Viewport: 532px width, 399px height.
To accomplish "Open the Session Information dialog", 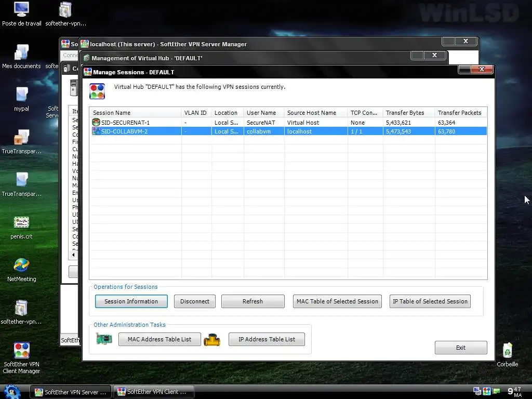I will (131, 301).
